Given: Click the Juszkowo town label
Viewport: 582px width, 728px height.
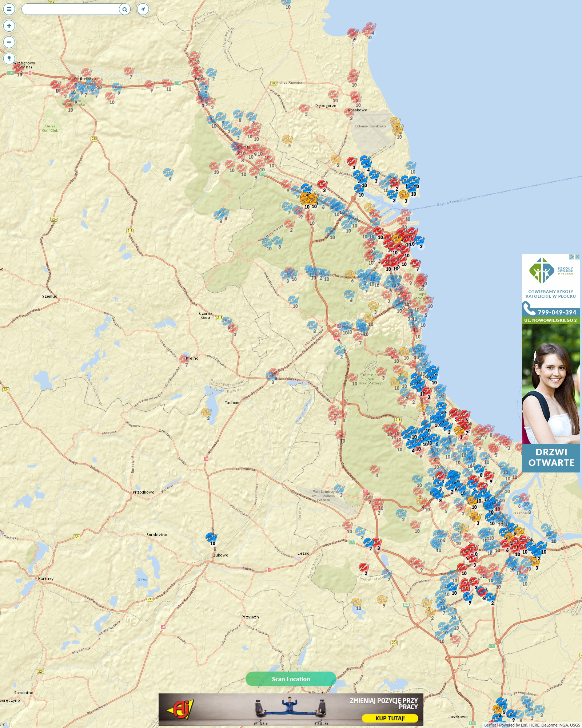Looking at the screenshot, I should [458, 717].
